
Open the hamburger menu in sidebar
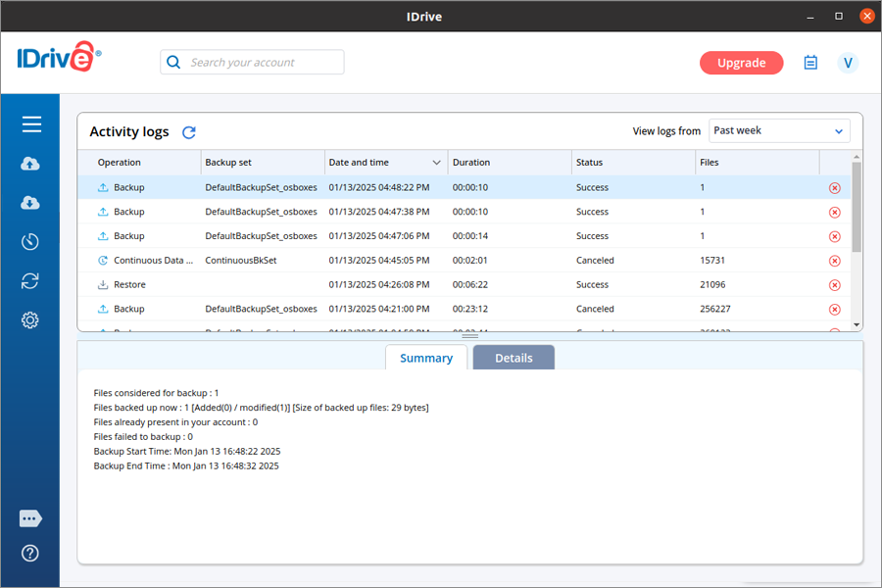30,124
